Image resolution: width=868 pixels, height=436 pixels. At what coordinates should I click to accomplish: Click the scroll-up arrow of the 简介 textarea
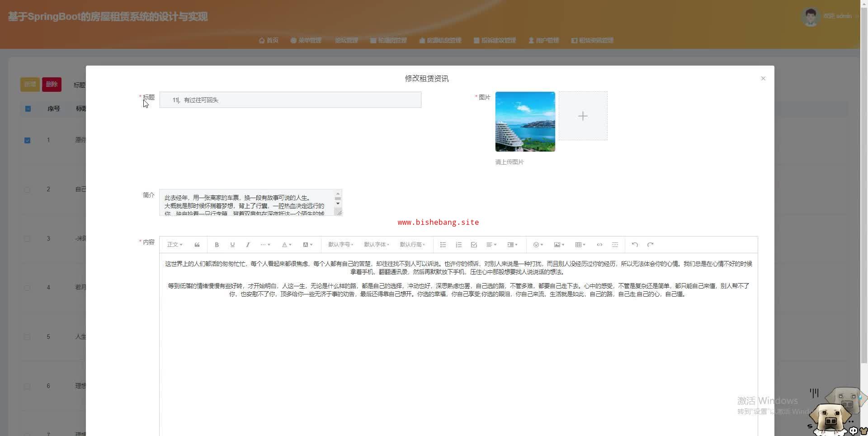pos(338,194)
